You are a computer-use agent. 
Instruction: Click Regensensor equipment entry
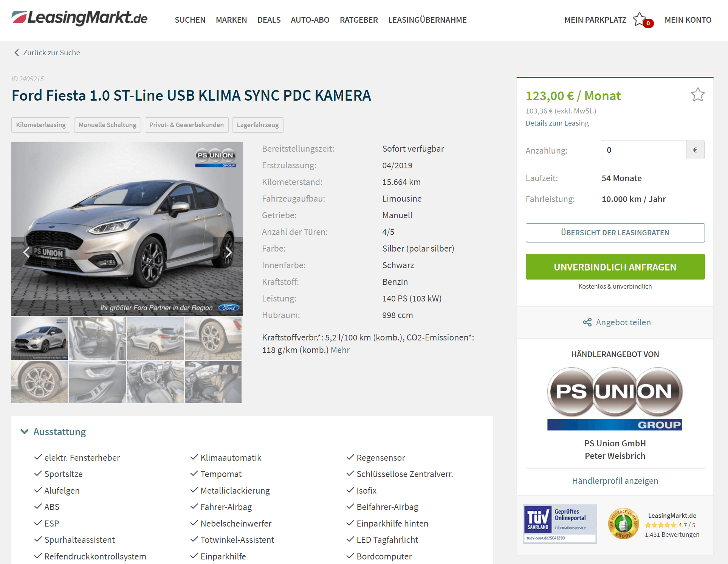381,458
